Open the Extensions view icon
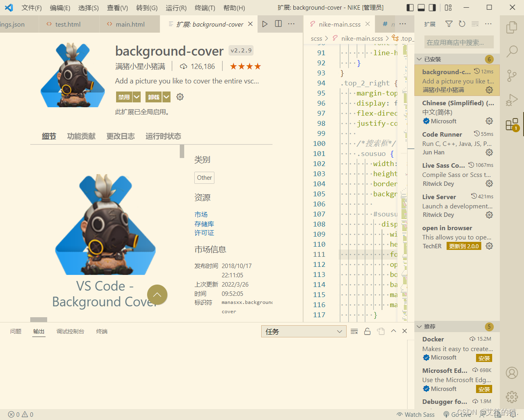Screen dimensions: 524x420 (x=512, y=124)
